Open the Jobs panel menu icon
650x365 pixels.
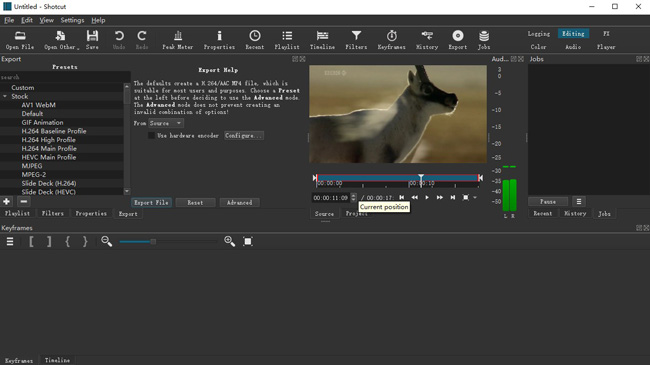pyautogui.click(x=579, y=202)
